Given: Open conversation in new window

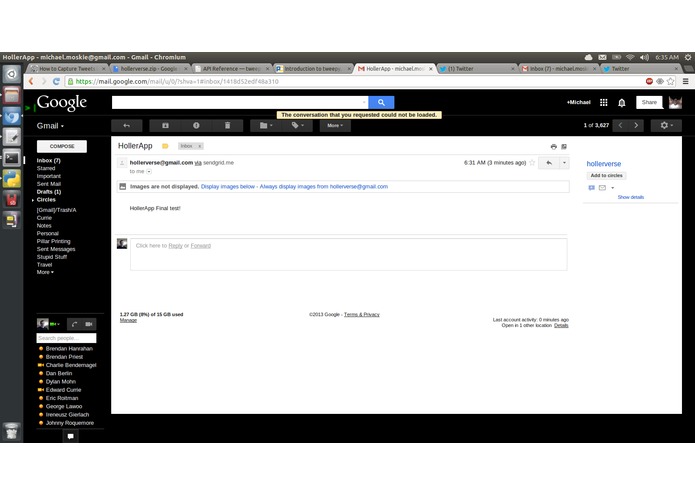Looking at the screenshot, I should pyautogui.click(x=564, y=147).
